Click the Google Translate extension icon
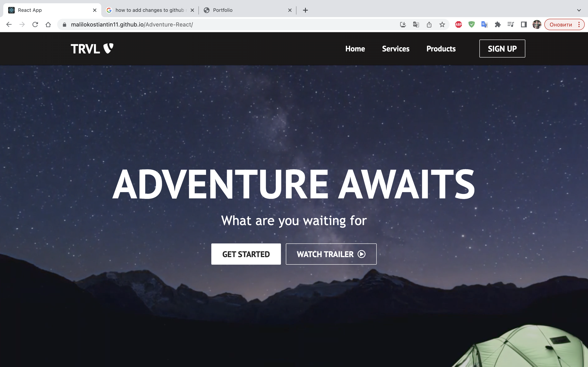Viewport: 588px width, 367px height. 484,24
